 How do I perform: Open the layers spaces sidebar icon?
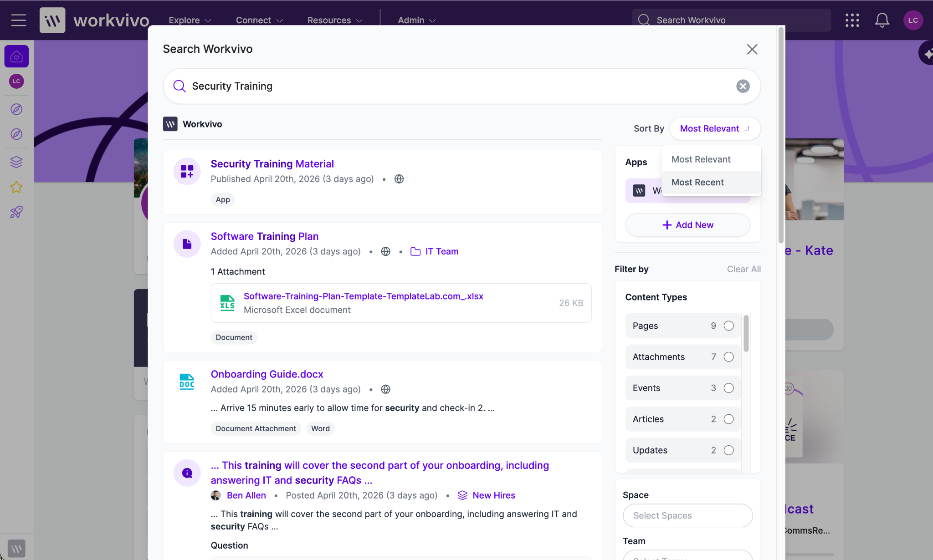point(16,162)
